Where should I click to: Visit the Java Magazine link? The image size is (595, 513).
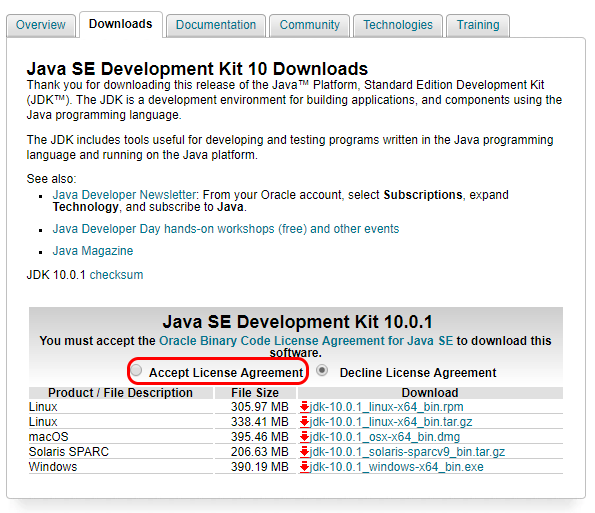93,251
